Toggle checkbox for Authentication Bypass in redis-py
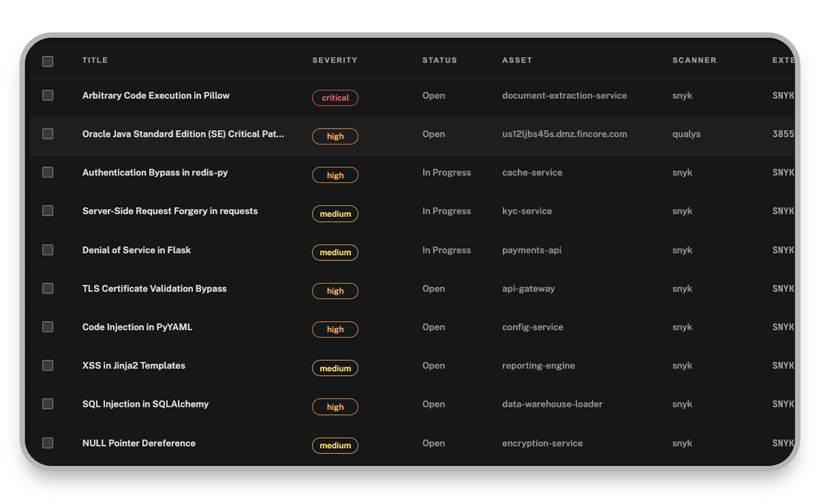Viewport: 820px width, 504px height. coord(48,172)
